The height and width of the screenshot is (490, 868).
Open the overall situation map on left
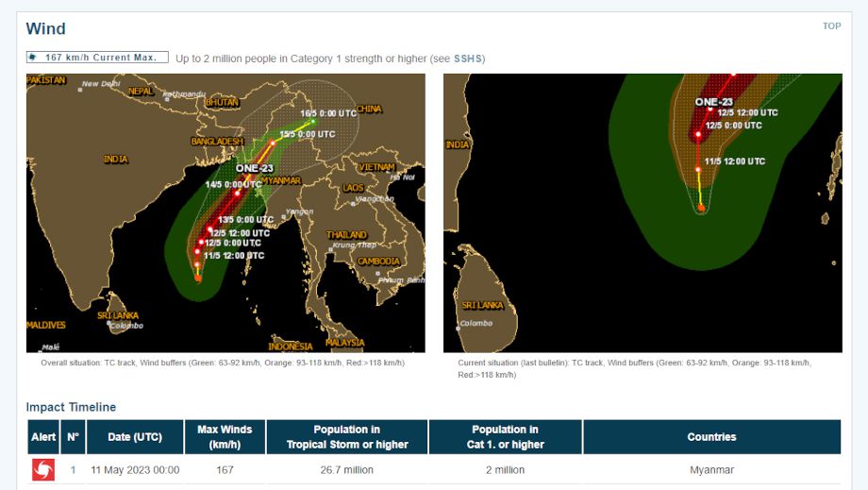[225, 212]
